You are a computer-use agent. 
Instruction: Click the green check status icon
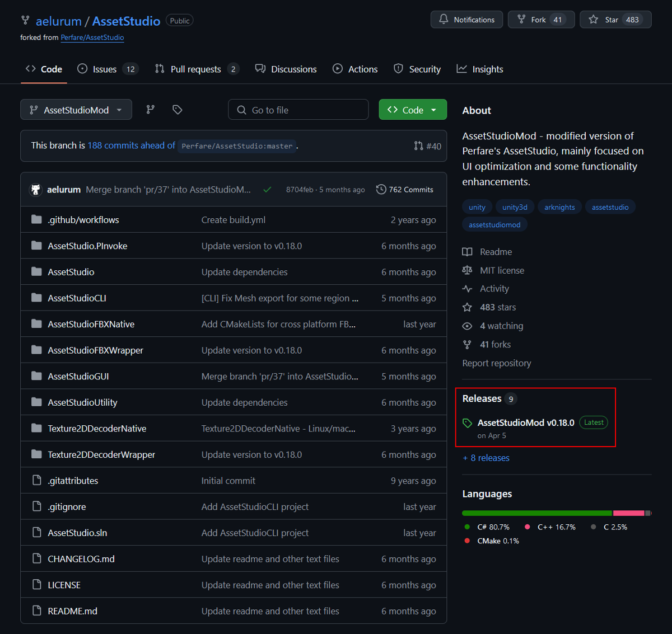[268, 190]
